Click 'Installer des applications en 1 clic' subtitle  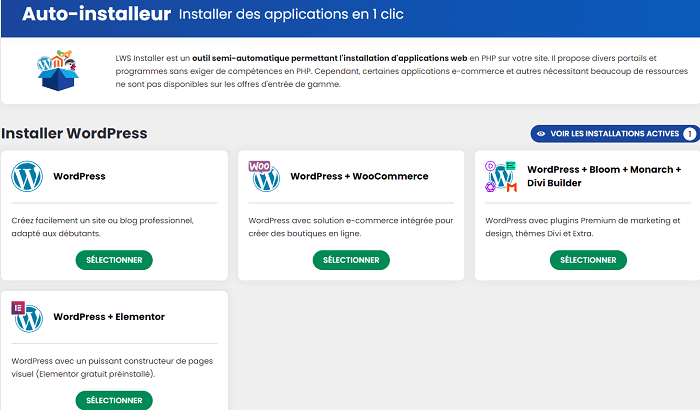(x=291, y=14)
